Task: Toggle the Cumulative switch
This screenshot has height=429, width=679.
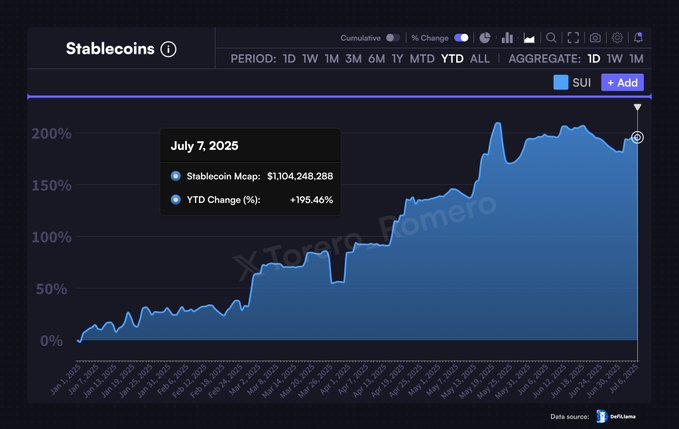Action: coord(393,38)
